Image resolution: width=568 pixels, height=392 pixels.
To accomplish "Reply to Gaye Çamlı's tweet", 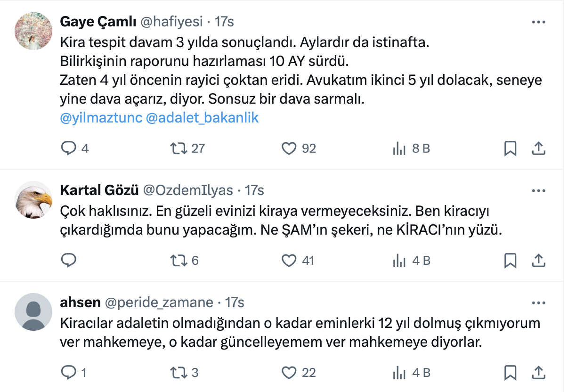I will [x=69, y=148].
